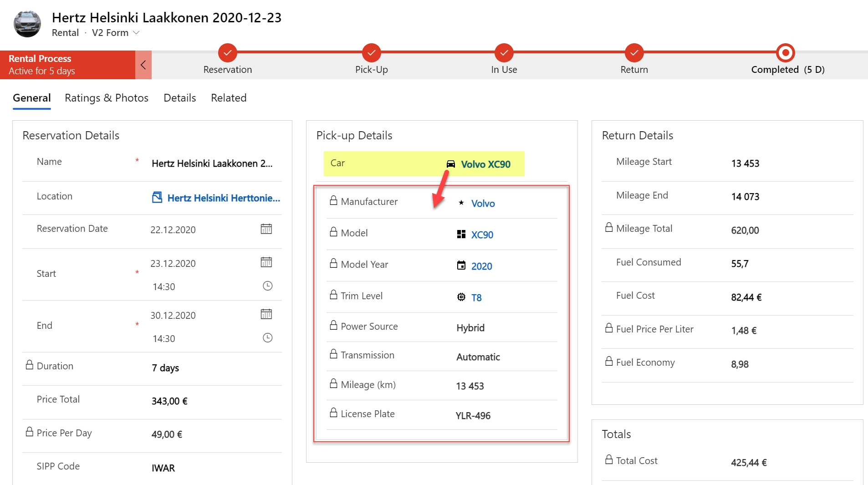The width and height of the screenshot is (868, 485).
Task: Collapse the Rental Process flow with chevron
Action: point(143,65)
